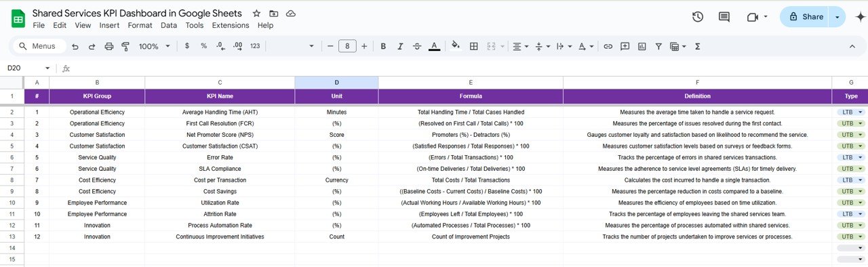The image size is (868, 267).
Task: Open the comments panel icon
Action: (724, 17)
